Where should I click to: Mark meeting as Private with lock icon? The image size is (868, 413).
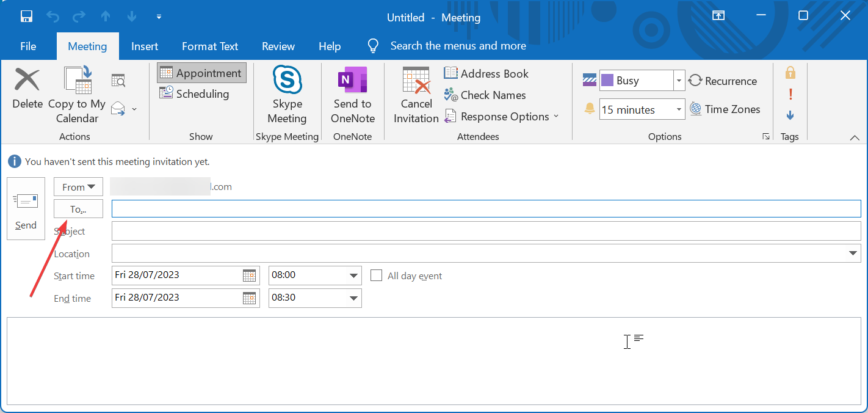point(790,73)
